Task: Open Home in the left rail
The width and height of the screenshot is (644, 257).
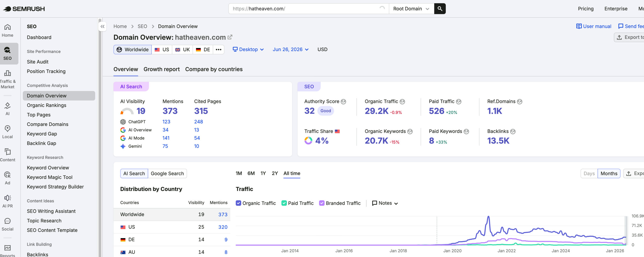Action: [8, 31]
